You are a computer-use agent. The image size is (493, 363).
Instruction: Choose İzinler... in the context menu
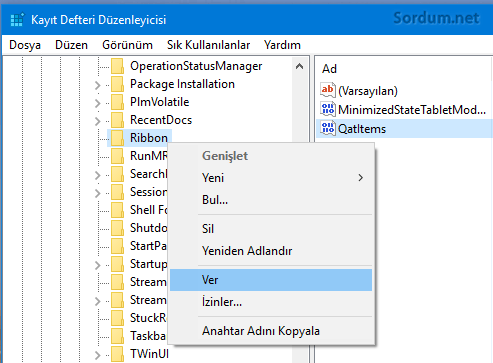tap(271, 302)
